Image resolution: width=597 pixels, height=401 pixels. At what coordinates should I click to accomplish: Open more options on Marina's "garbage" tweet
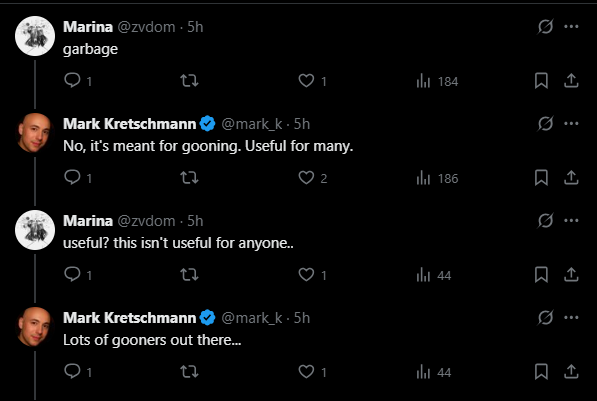coord(571,27)
